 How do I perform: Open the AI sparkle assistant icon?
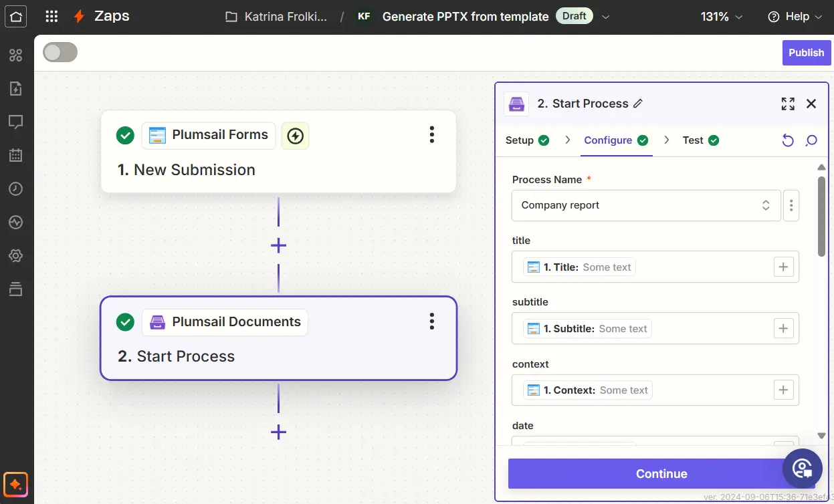pos(16,484)
